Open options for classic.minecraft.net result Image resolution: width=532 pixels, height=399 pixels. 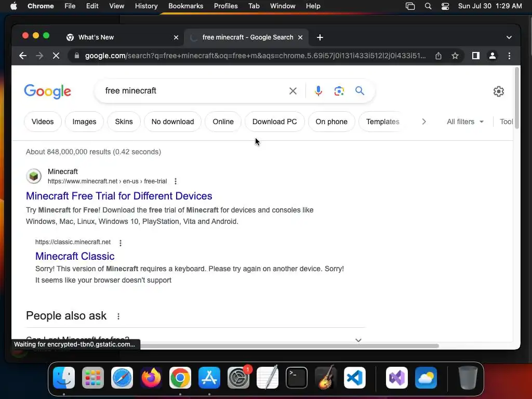(121, 243)
